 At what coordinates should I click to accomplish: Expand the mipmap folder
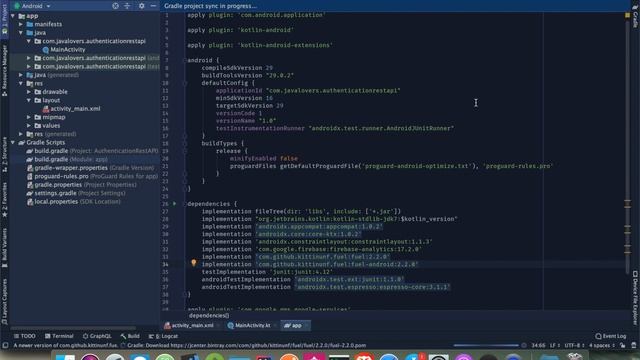click(29, 117)
